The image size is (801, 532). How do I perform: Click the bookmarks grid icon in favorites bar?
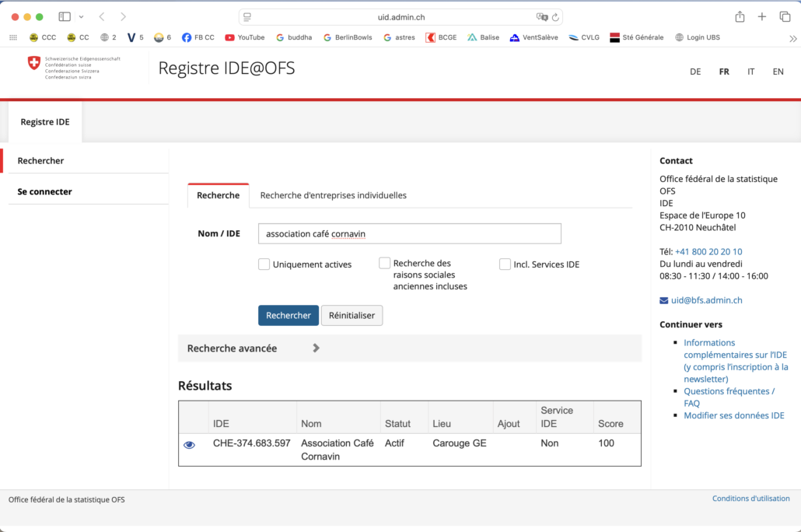(x=13, y=37)
